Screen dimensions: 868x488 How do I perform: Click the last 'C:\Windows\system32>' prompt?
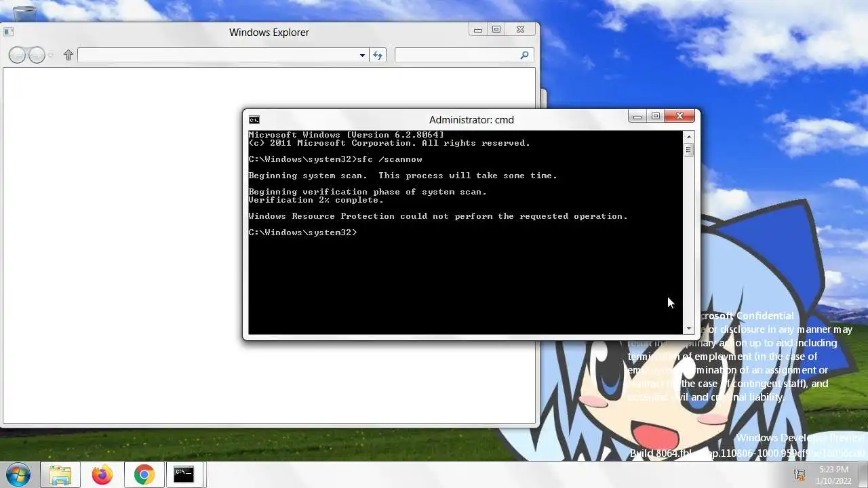coord(302,232)
